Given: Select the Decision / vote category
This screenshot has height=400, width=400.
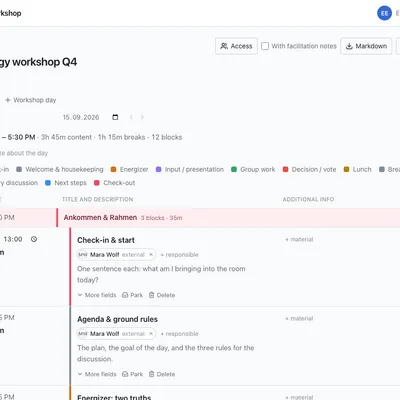Looking at the screenshot, I should pos(310,169).
